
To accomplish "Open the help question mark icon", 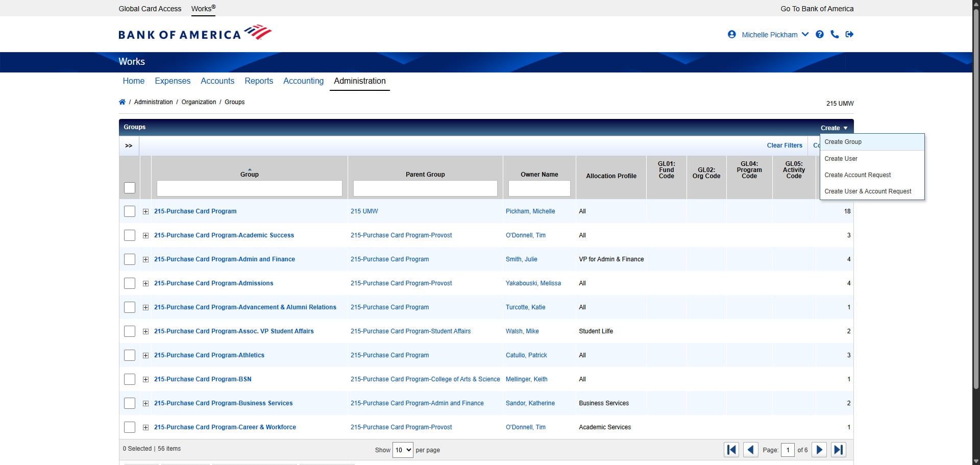I will click(820, 35).
